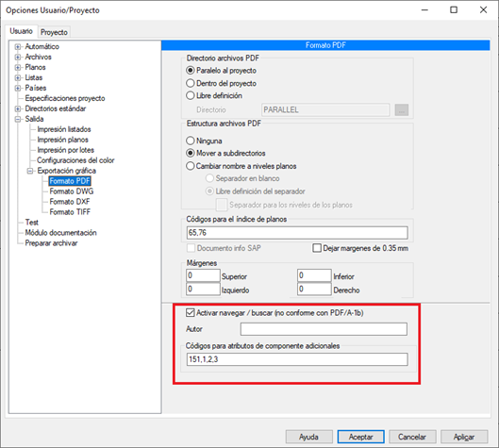The height and width of the screenshot is (448, 499).
Task: Enable Dejar margenes de 0.35 mm
Action: pos(317,248)
